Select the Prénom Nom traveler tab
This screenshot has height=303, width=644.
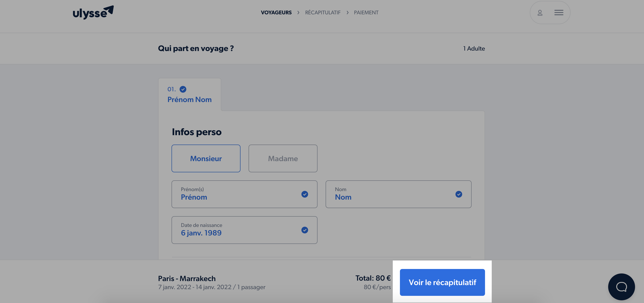tap(189, 94)
